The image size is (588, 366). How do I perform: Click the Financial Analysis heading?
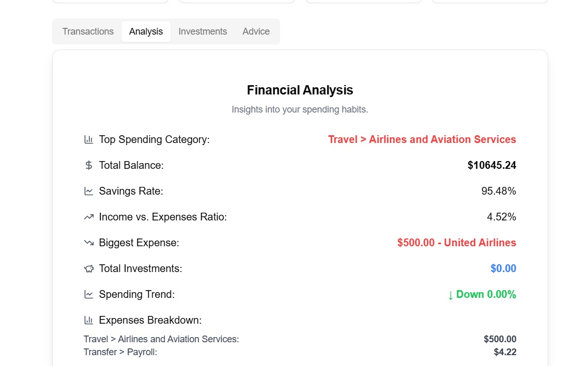coord(300,90)
